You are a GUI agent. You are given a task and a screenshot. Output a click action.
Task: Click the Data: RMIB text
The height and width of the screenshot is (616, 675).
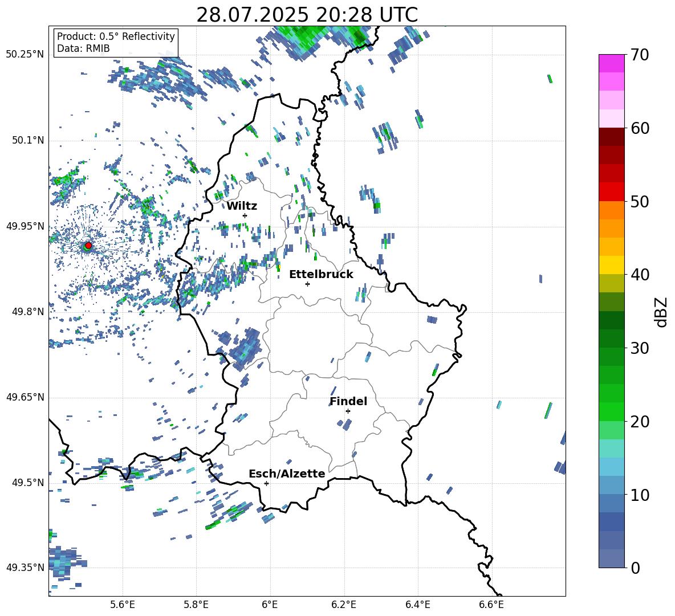(x=83, y=48)
